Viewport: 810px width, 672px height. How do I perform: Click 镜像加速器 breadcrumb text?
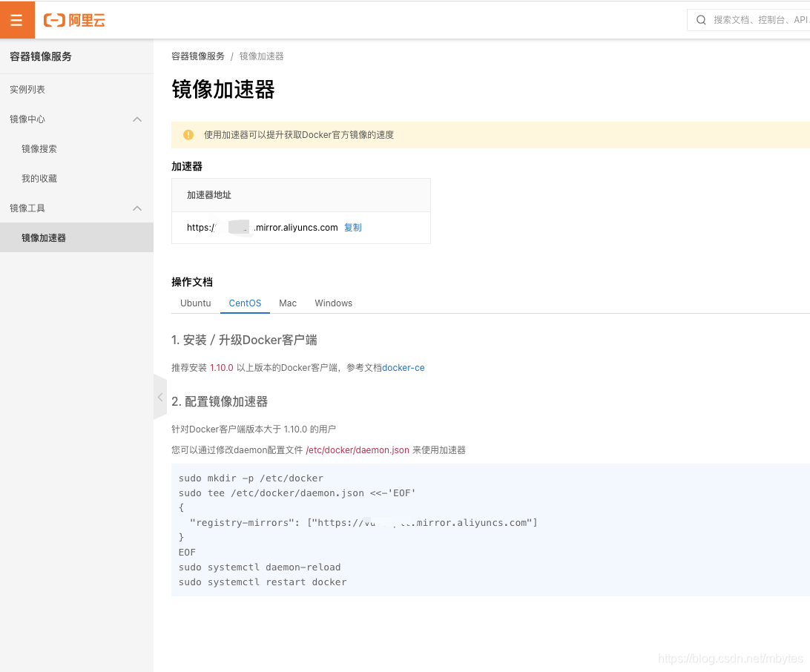(x=261, y=56)
